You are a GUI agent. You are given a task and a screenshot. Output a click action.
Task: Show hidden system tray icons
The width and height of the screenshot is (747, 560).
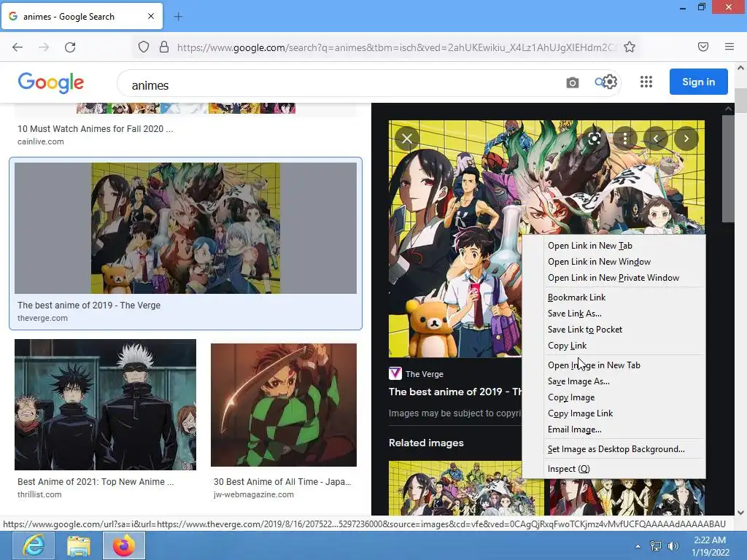pyautogui.click(x=638, y=546)
